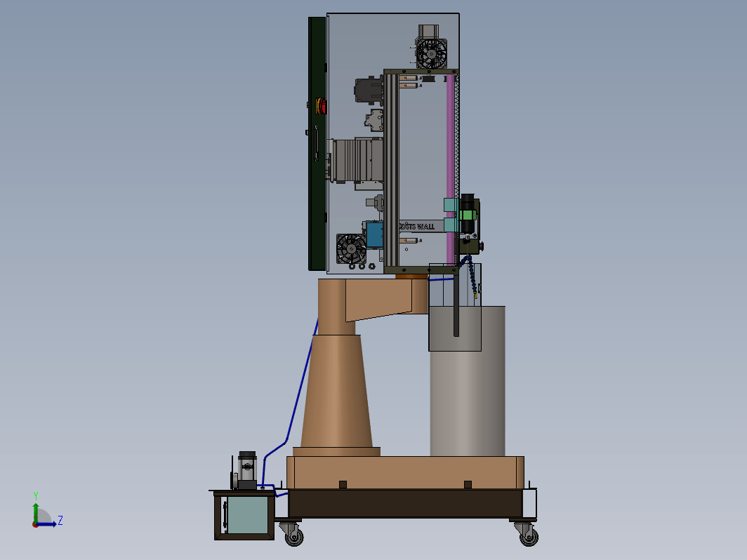Click the blue Z axis of the triad
747x560 pixels.
coord(46,524)
